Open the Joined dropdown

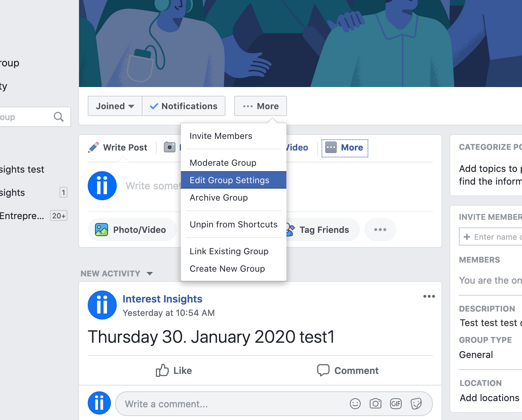[x=115, y=106]
